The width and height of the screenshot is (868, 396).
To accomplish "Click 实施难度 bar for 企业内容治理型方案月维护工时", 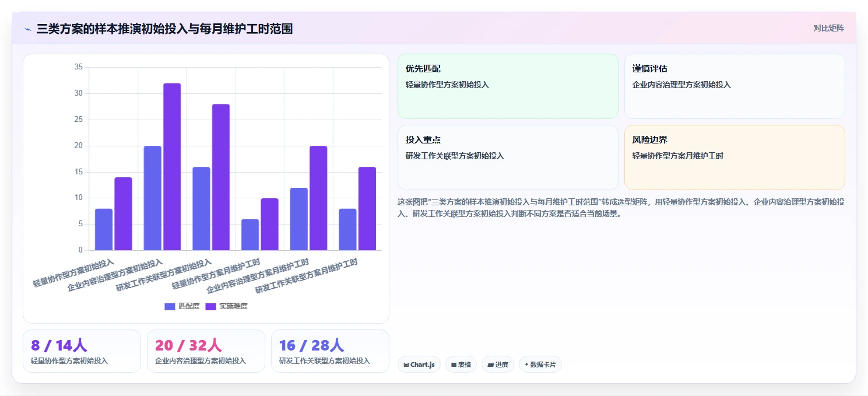I will pos(318,198).
